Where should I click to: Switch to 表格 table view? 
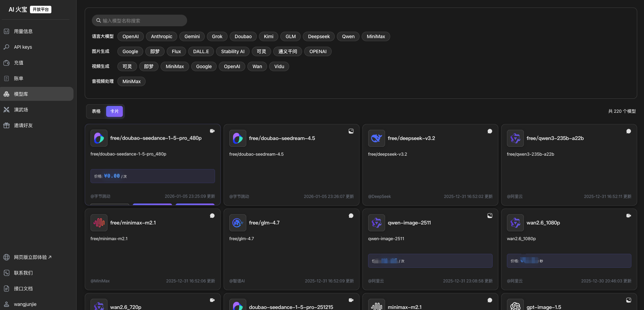(96, 111)
